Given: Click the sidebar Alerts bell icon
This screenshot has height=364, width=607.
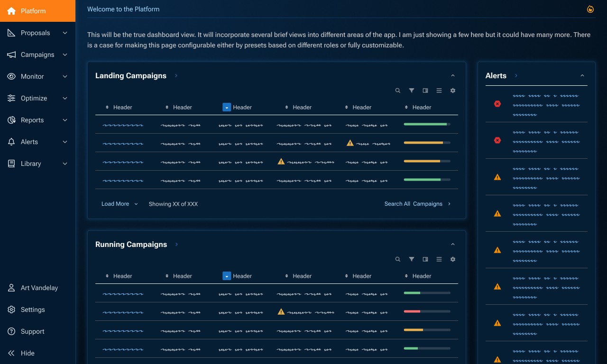Looking at the screenshot, I should [x=11, y=142].
